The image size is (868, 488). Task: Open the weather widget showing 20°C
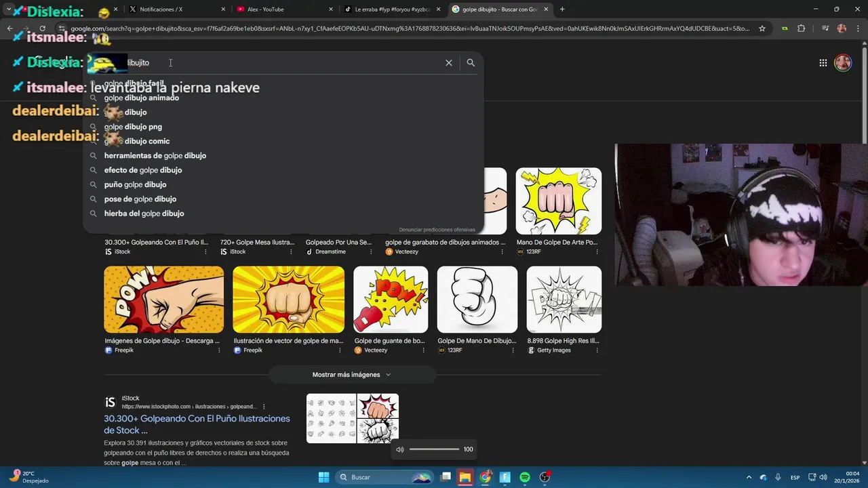[28, 477]
